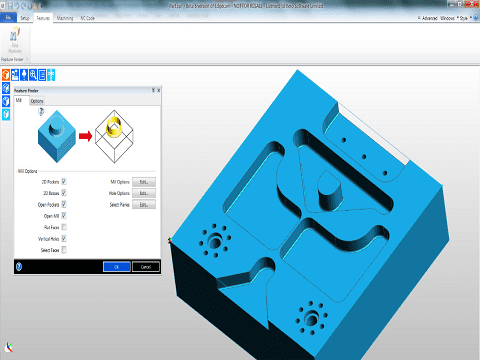Click Edit button for Hole Options
The image size is (480, 360).
(144, 193)
